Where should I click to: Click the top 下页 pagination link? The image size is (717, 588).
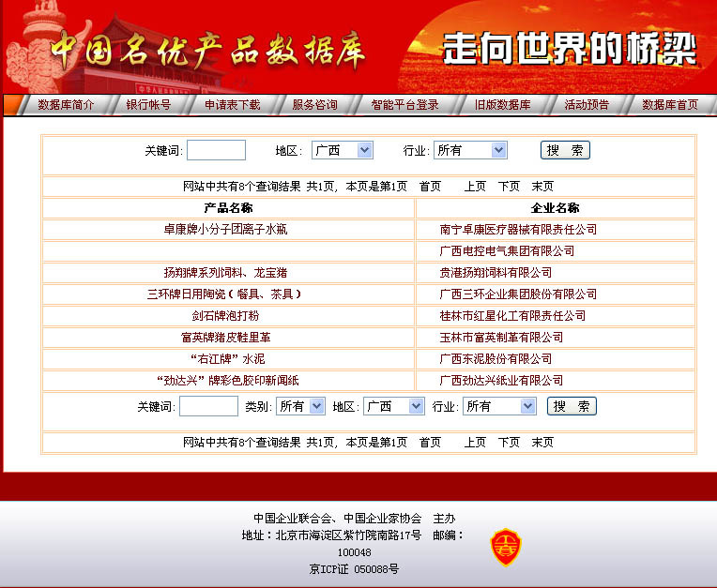(x=509, y=186)
